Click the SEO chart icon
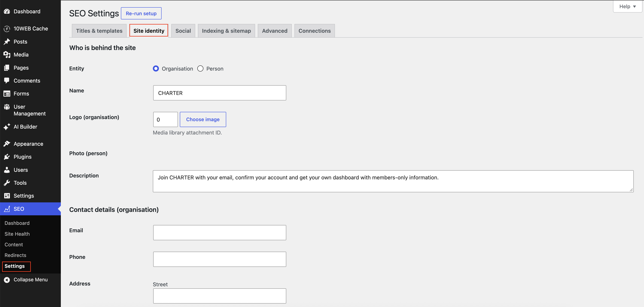 [7, 209]
